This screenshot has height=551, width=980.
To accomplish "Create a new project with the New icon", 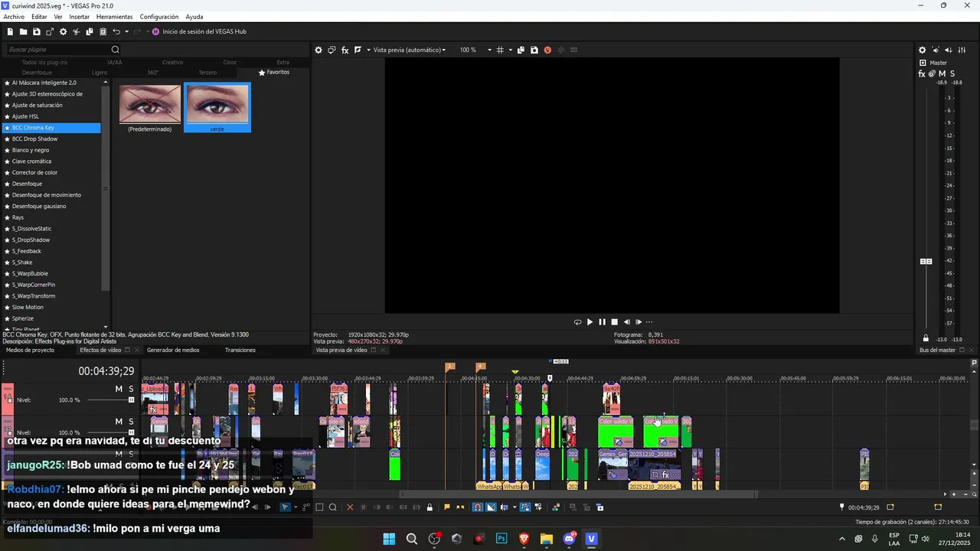I will (10, 31).
